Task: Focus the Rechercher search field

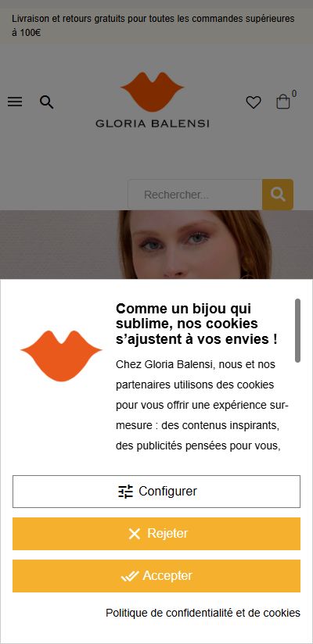Action: [x=195, y=195]
